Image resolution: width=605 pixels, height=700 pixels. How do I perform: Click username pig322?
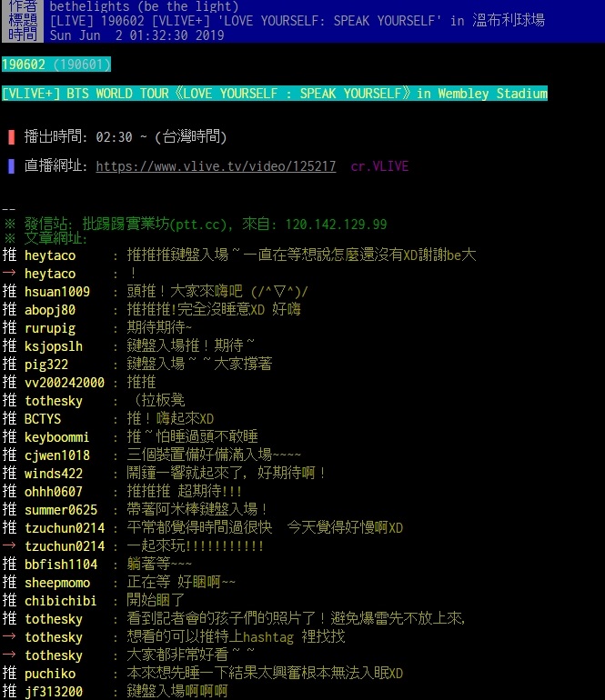(46, 365)
